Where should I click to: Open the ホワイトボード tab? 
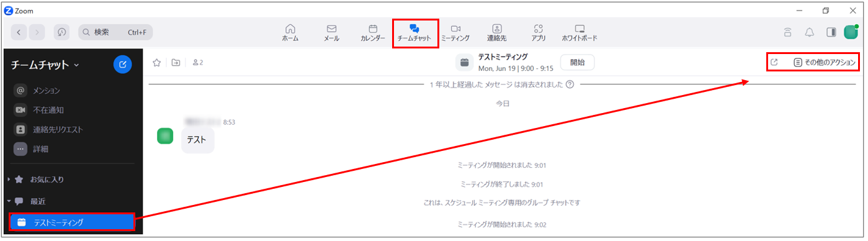pyautogui.click(x=579, y=32)
